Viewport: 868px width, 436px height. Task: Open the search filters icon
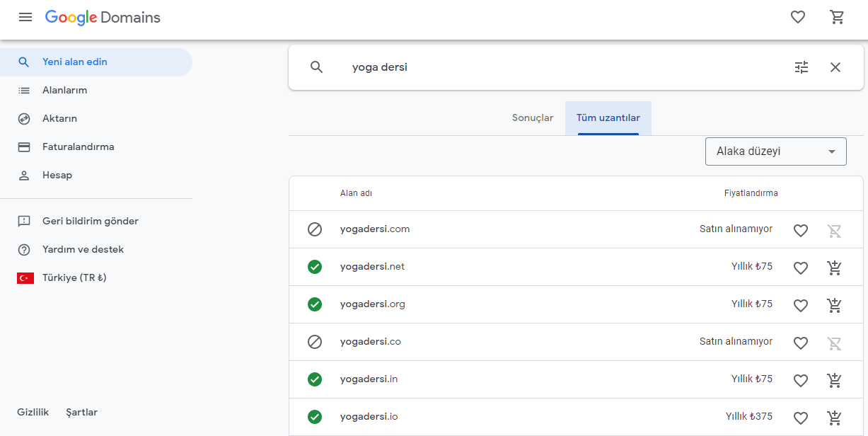801,67
